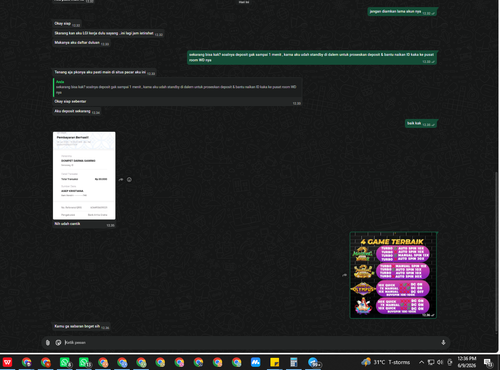500x370 pixels.
Task: Open WhatsApp taskbar icon with badge 8
Action: pos(65,362)
